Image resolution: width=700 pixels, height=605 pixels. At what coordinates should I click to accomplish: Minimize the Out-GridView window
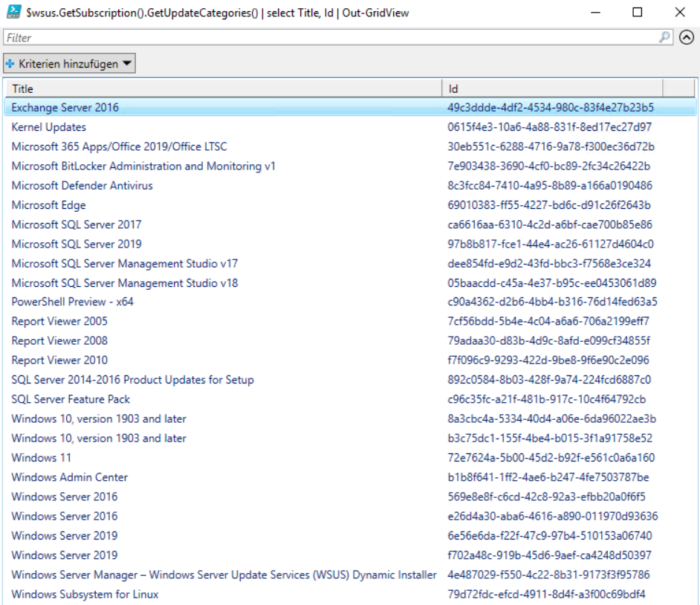(x=595, y=12)
